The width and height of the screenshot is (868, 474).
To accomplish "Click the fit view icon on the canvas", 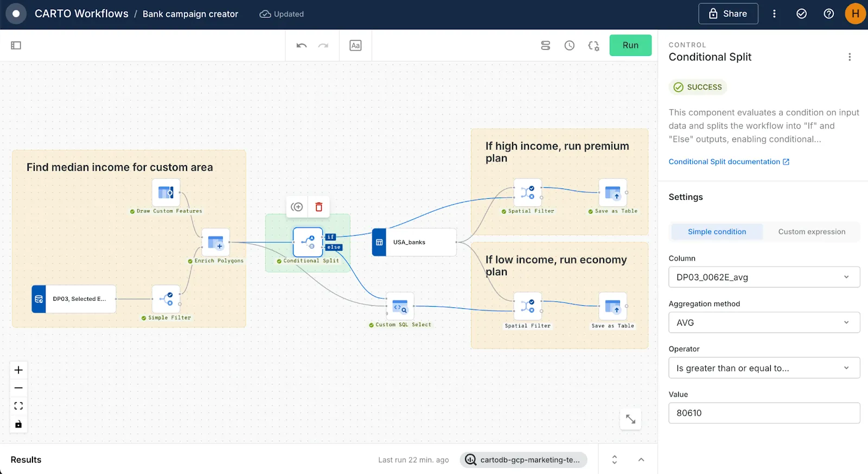I will pos(18,406).
